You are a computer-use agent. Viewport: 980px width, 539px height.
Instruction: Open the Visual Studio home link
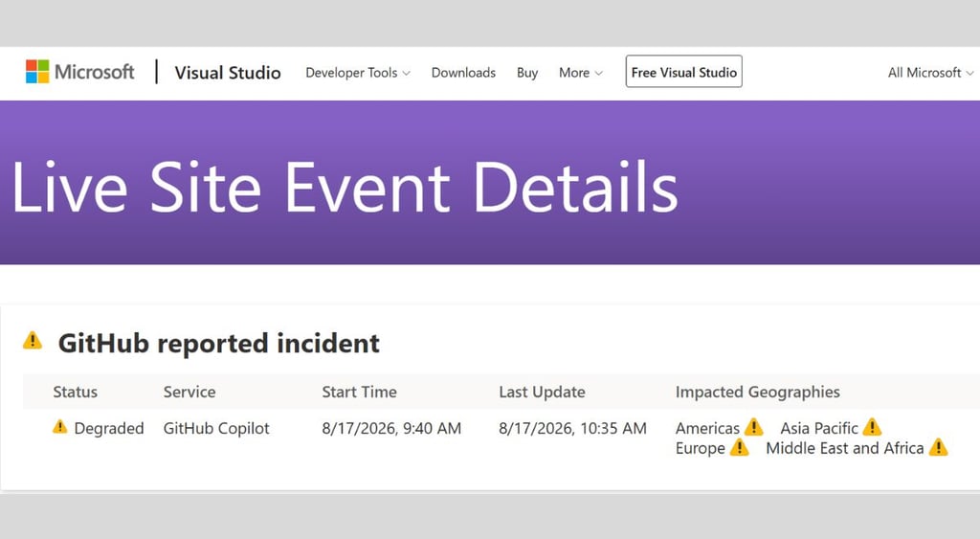click(228, 73)
